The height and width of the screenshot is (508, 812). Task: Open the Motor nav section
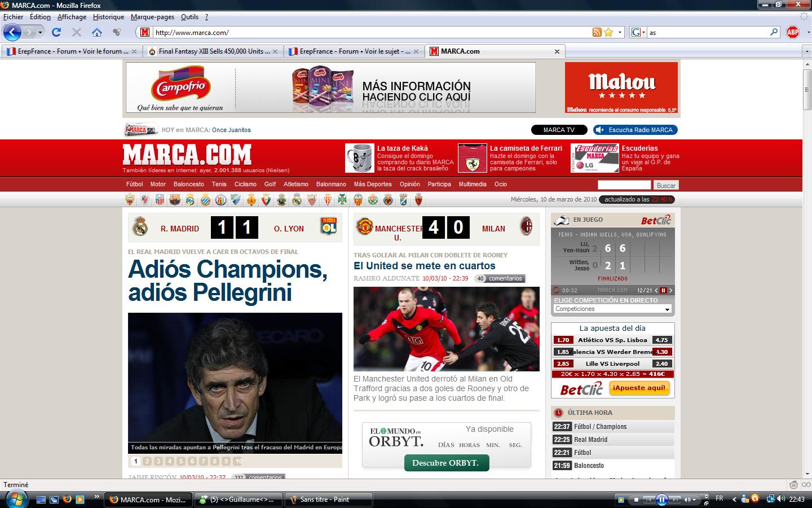pyautogui.click(x=158, y=184)
